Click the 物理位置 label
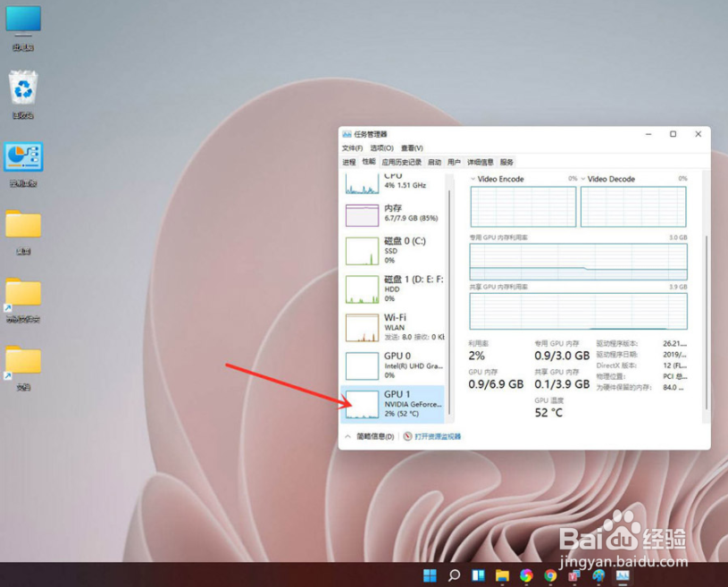The image size is (728, 587). click(610, 377)
